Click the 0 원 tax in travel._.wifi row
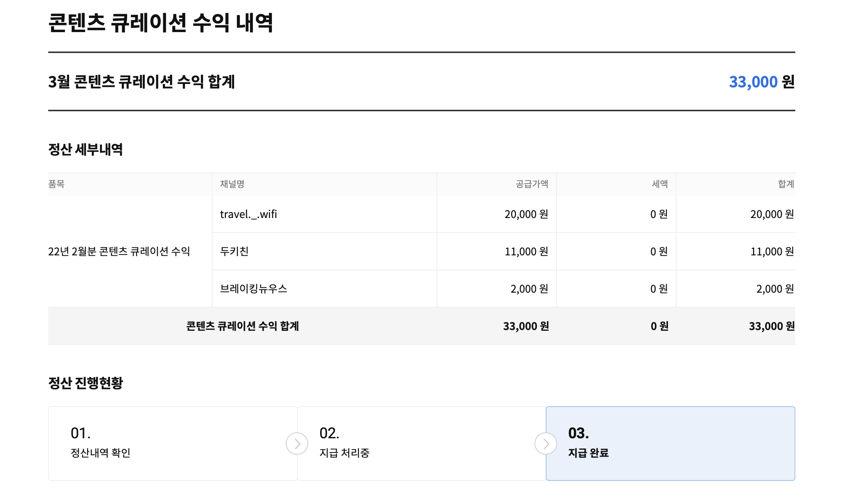 pos(659,214)
